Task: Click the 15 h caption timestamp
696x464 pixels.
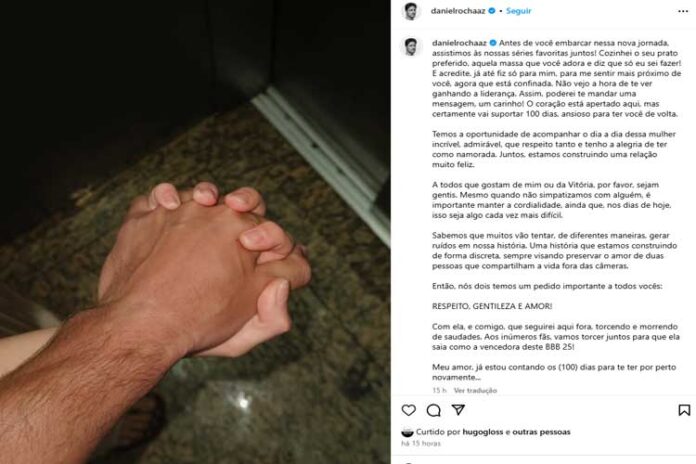Action: (x=439, y=390)
